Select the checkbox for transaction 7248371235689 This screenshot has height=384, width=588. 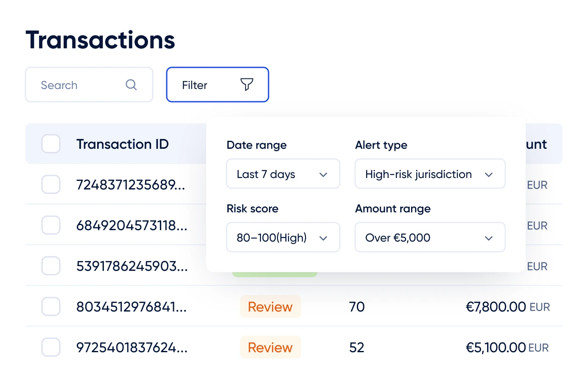tap(50, 184)
